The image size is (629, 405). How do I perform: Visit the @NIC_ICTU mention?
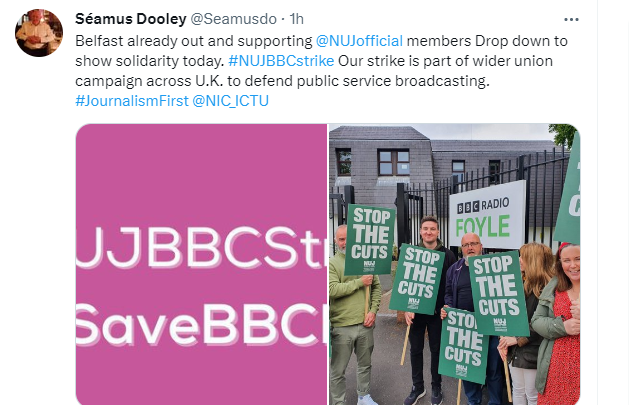230,101
